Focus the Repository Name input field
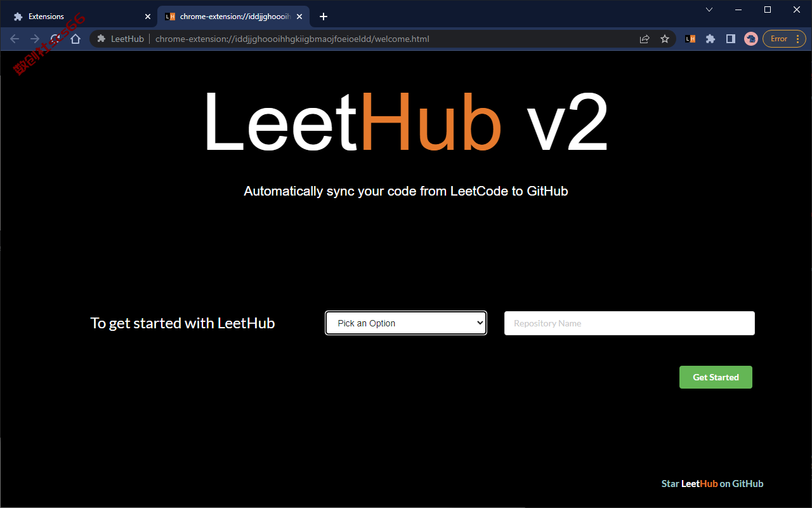The height and width of the screenshot is (508, 812). tap(629, 323)
